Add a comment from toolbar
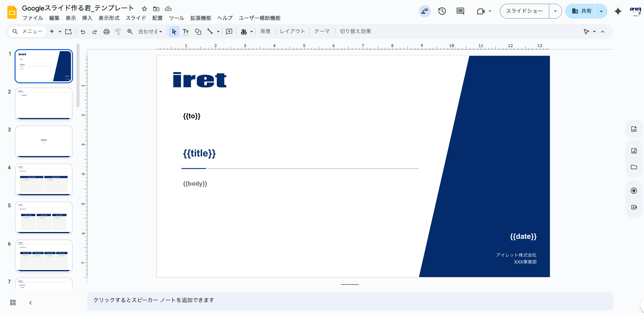 coord(229,31)
